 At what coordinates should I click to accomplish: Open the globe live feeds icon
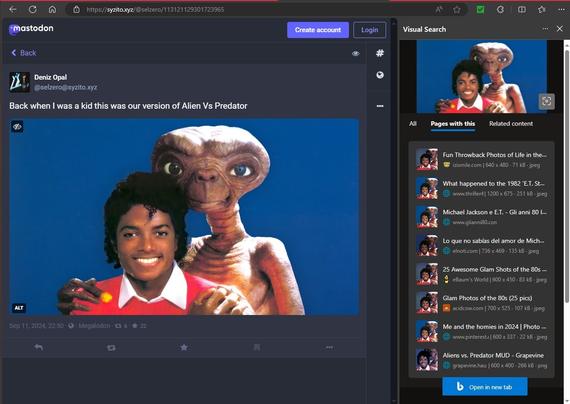(x=380, y=75)
